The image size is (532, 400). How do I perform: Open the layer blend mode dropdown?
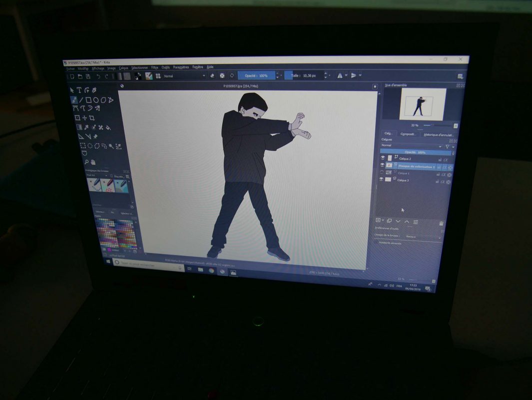click(x=411, y=145)
